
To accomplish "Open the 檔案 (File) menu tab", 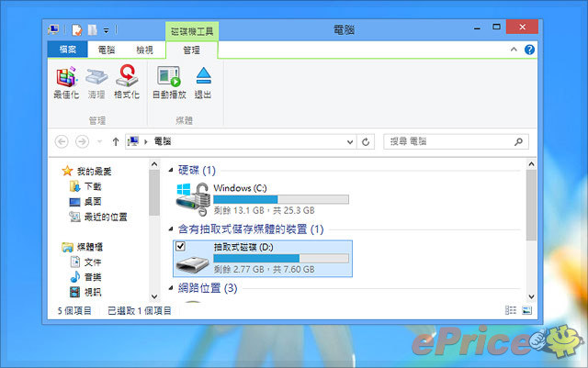I will (67, 50).
